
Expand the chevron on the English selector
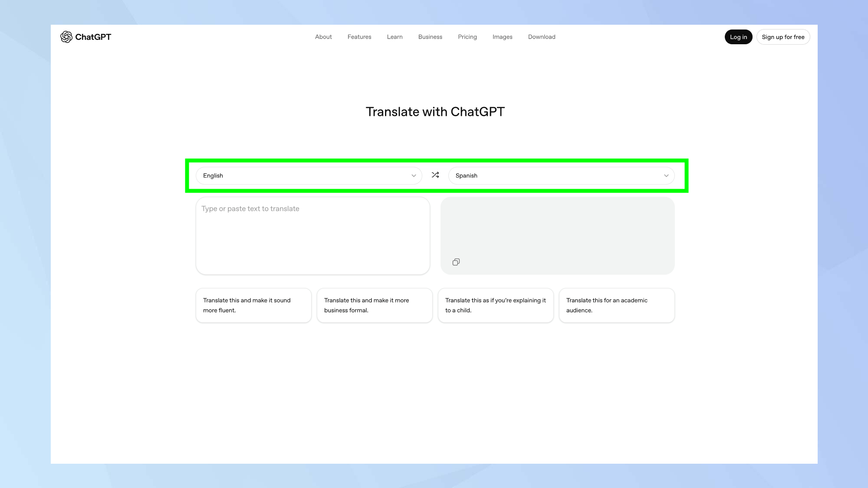pos(413,176)
